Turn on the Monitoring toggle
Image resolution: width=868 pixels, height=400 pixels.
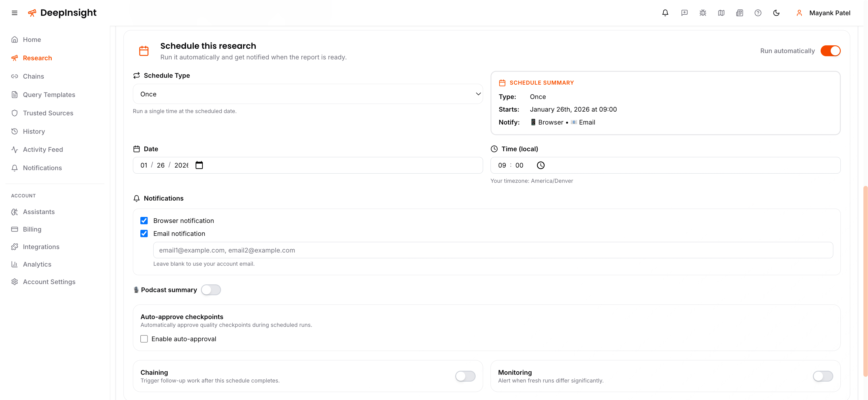(x=823, y=376)
